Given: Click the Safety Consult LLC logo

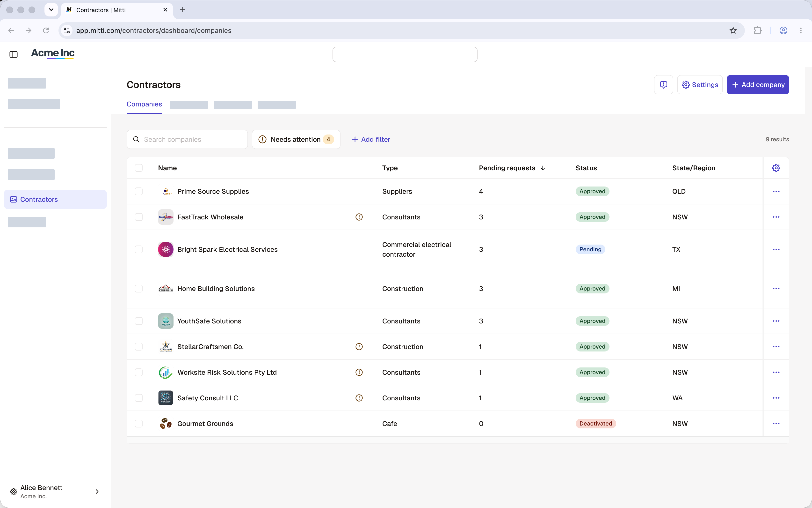Looking at the screenshot, I should coord(166,398).
